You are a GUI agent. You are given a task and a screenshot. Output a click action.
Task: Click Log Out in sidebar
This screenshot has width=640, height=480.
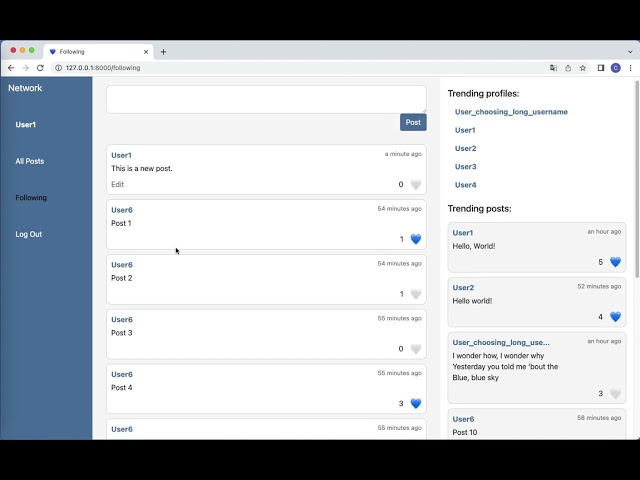(x=29, y=234)
